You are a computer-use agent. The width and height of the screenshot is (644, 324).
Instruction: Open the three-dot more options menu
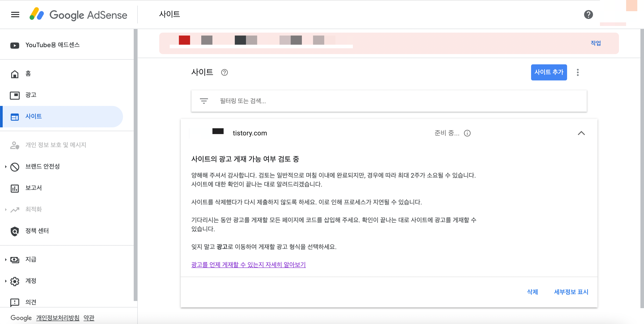(x=578, y=72)
